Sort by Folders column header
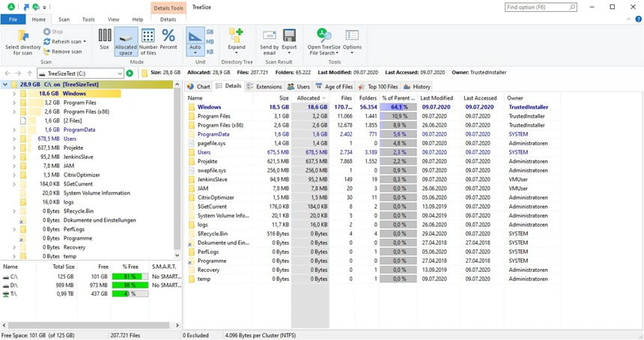 tap(367, 97)
